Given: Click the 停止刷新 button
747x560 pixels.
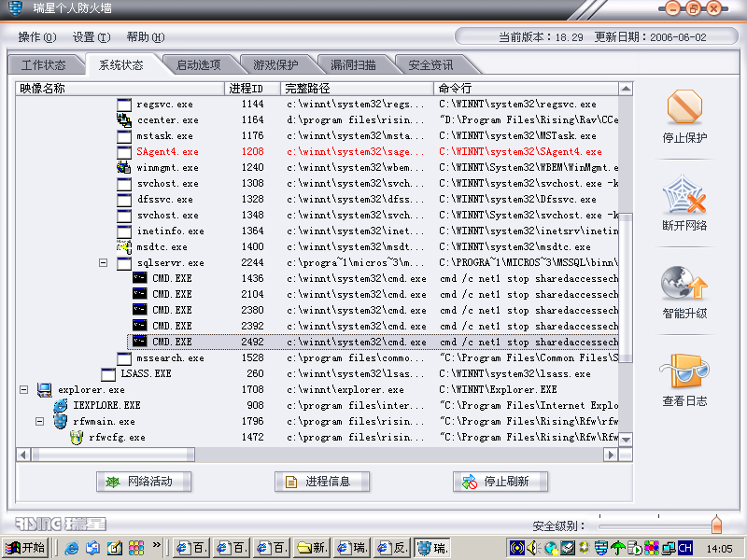Looking at the screenshot, I should point(500,482).
